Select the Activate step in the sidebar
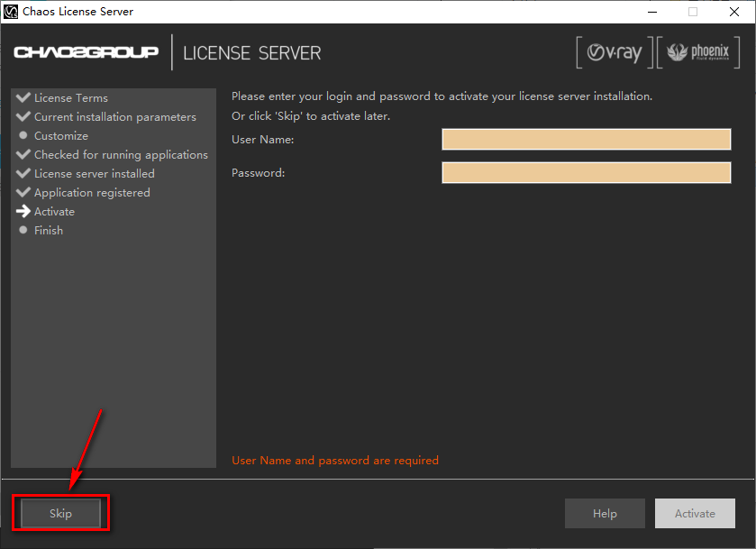The height and width of the screenshot is (549, 756). click(54, 211)
